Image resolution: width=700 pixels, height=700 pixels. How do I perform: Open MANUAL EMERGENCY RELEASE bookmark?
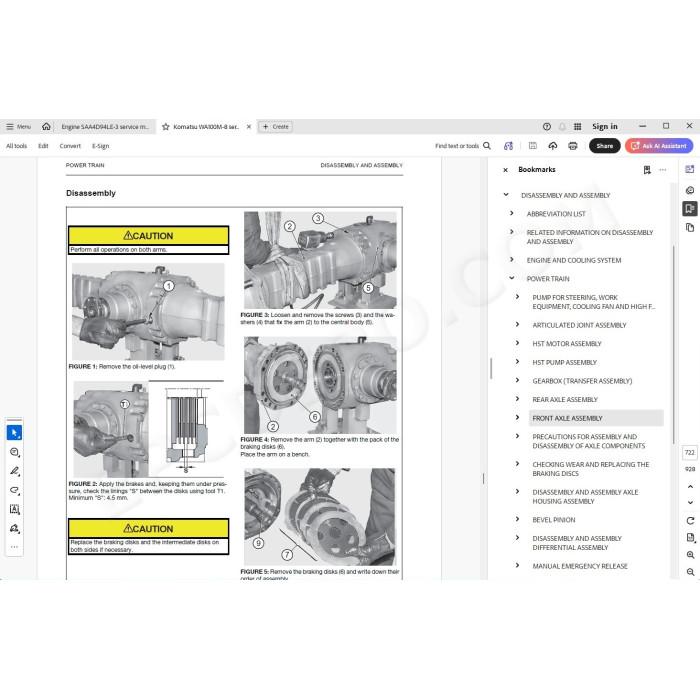pyautogui.click(x=580, y=566)
